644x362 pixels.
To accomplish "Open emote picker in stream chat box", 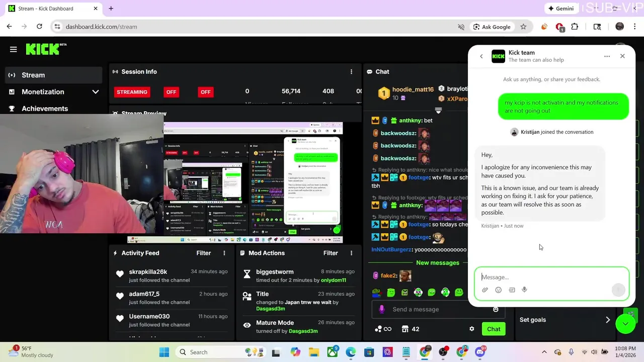I will click(496, 309).
